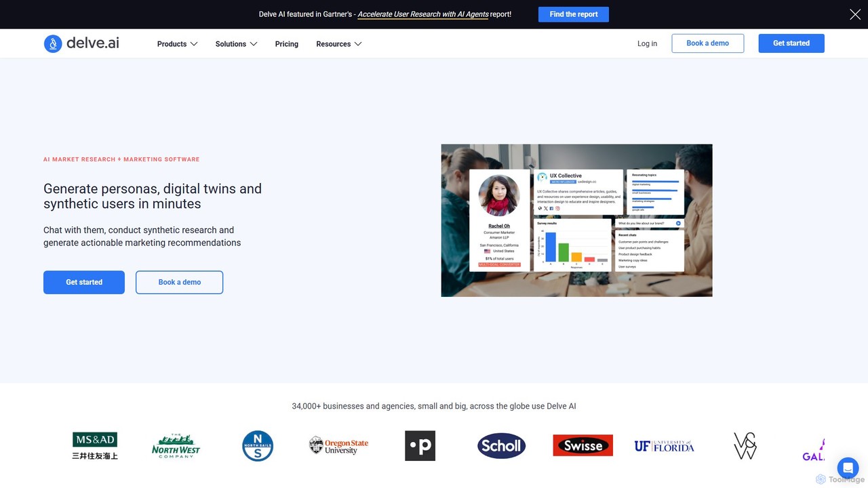Click Rachel Oh's profile photo
Screen dimensions: 868x488
pos(499,195)
